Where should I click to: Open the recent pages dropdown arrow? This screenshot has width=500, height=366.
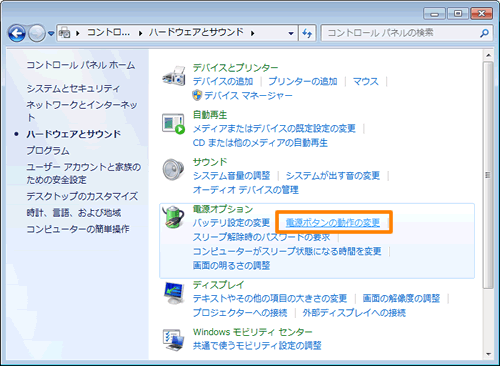tap(51, 33)
